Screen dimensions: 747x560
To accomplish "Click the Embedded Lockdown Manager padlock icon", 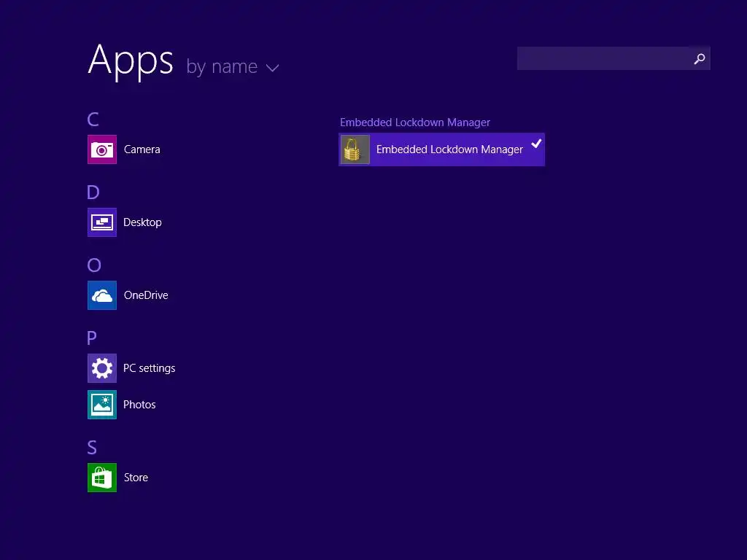I will (x=355, y=149).
